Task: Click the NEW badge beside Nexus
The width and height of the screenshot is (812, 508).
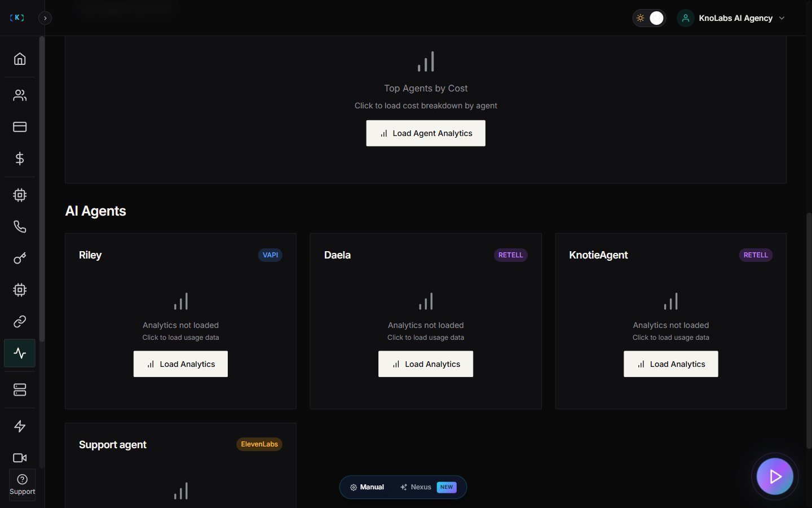Action: [x=447, y=487]
